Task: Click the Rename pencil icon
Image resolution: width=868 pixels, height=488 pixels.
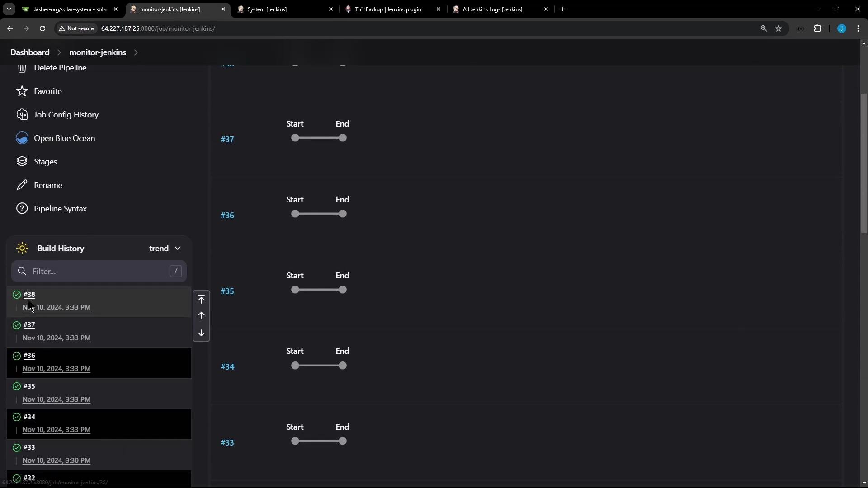Action: coord(22,185)
